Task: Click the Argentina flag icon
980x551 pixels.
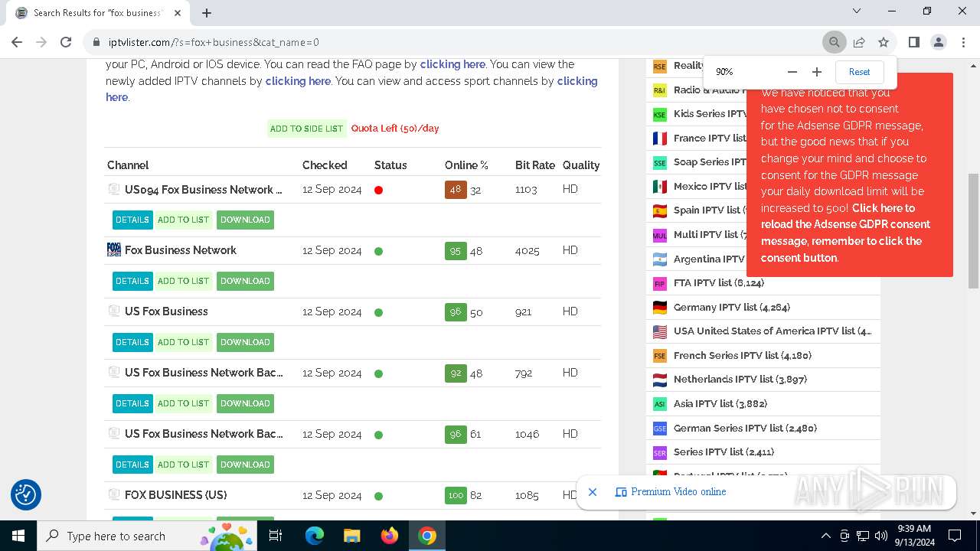Action: tap(660, 259)
